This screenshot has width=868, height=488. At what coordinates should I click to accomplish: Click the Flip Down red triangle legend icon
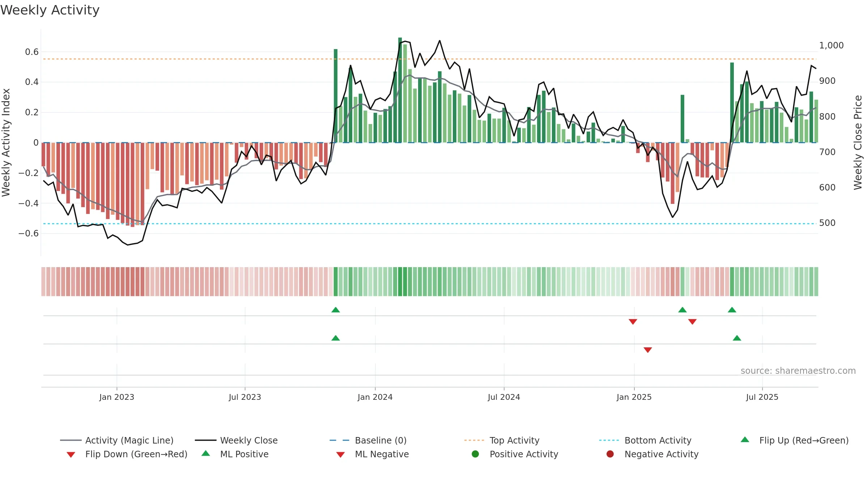click(x=71, y=455)
